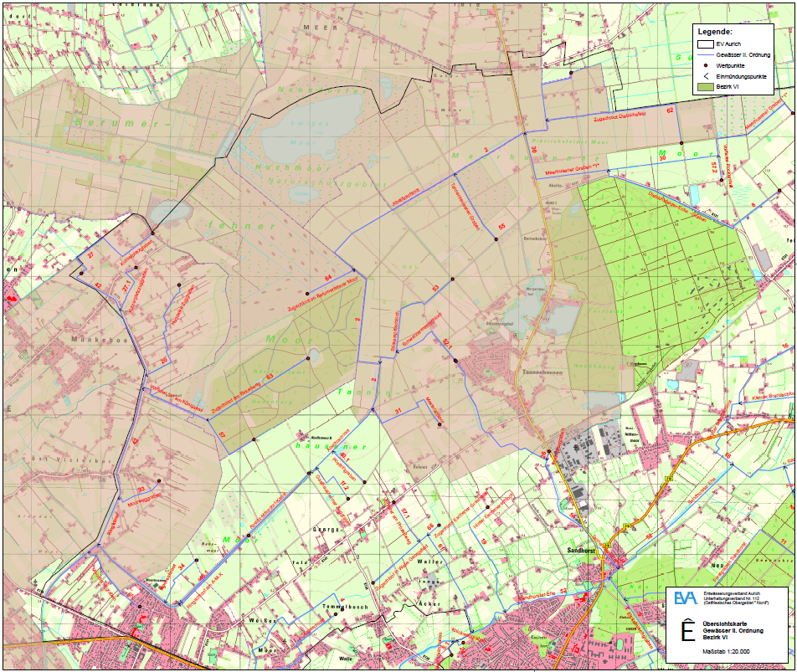Click the Ê north arrow symbol
The height and width of the screenshot is (672, 797).
pyautogui.click(x=687, y=629)
